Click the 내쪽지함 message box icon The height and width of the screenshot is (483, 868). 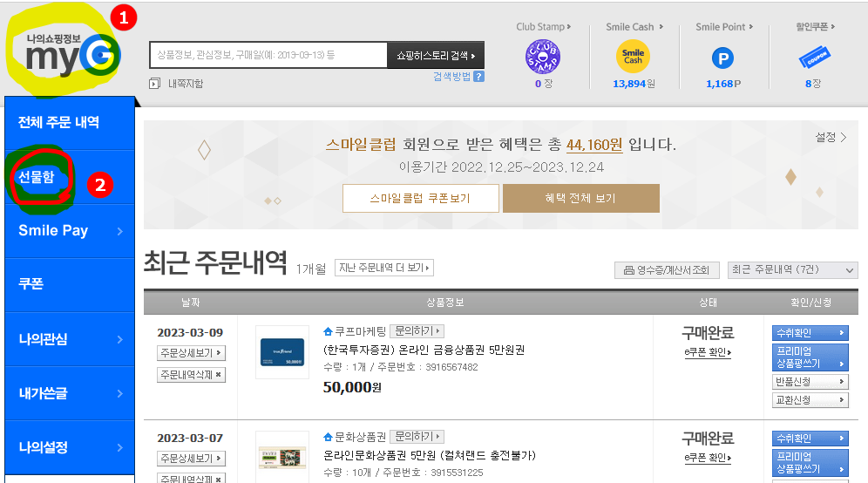click(x=154, y=84)
